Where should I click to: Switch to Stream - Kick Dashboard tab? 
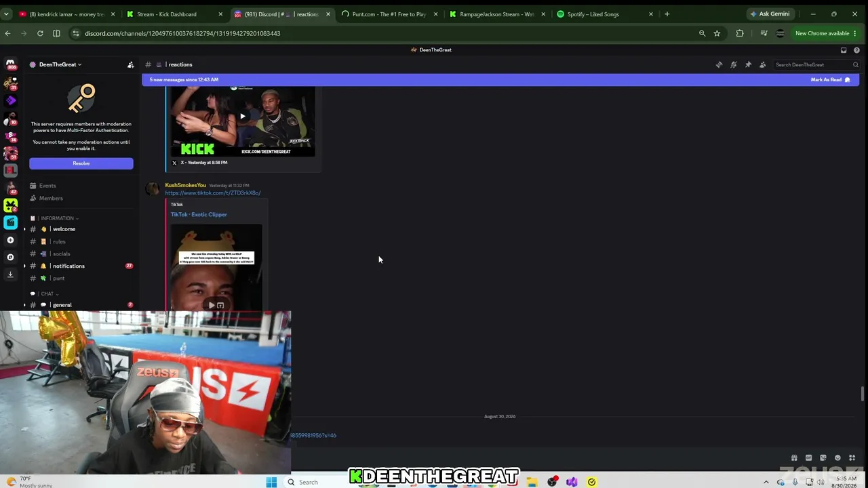click(174, 14)
